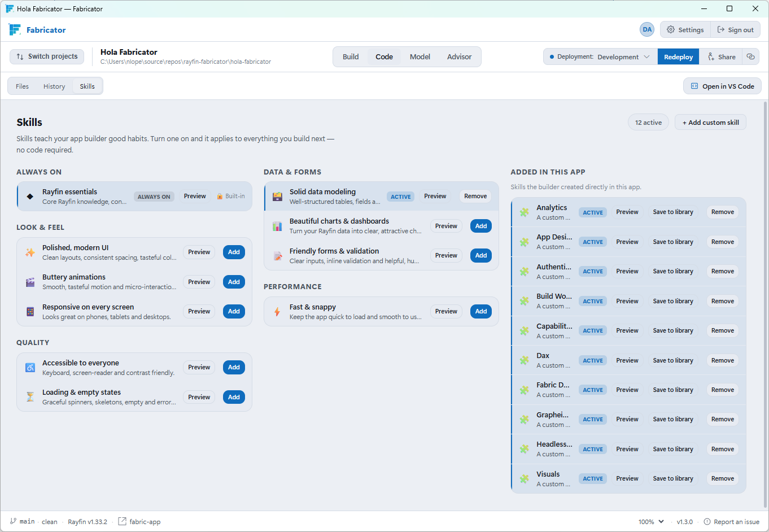Viewport: 769px width, 532px height.
Task: Open the Files tab
Action: coord(23,86)
